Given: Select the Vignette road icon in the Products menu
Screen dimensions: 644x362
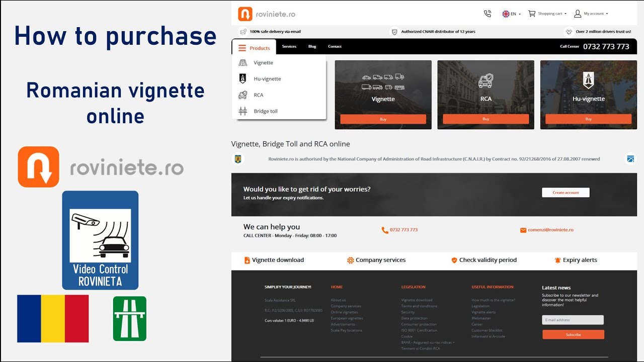Looking at the screenshot, I should (243, 63).
